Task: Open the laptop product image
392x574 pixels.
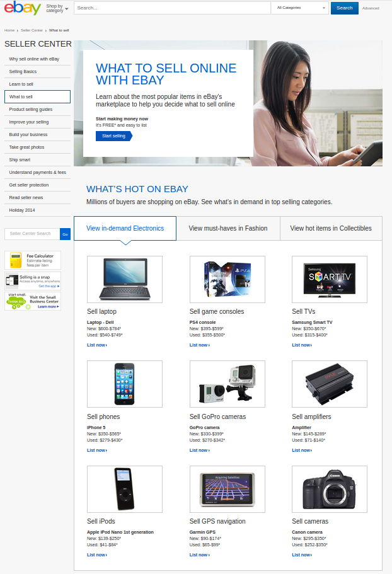Action: coord(125,279)
